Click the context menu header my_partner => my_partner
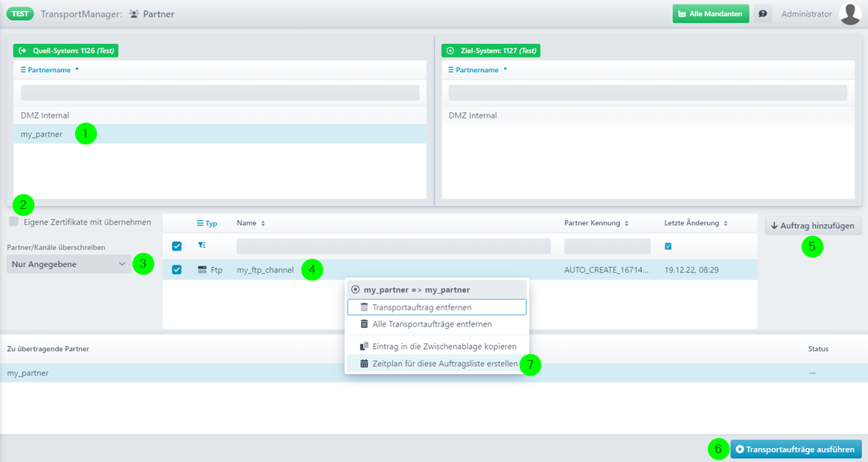The image size is (868, 462). click(437, 289)
